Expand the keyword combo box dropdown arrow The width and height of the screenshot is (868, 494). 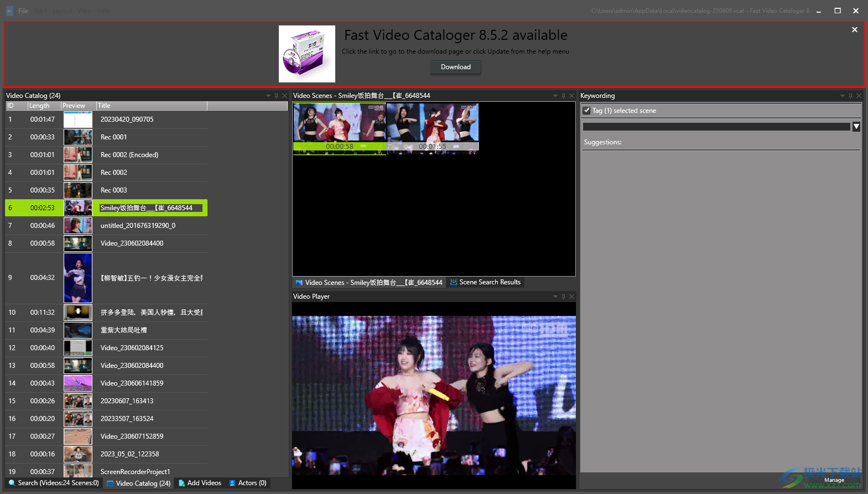(x=856, y=127)
